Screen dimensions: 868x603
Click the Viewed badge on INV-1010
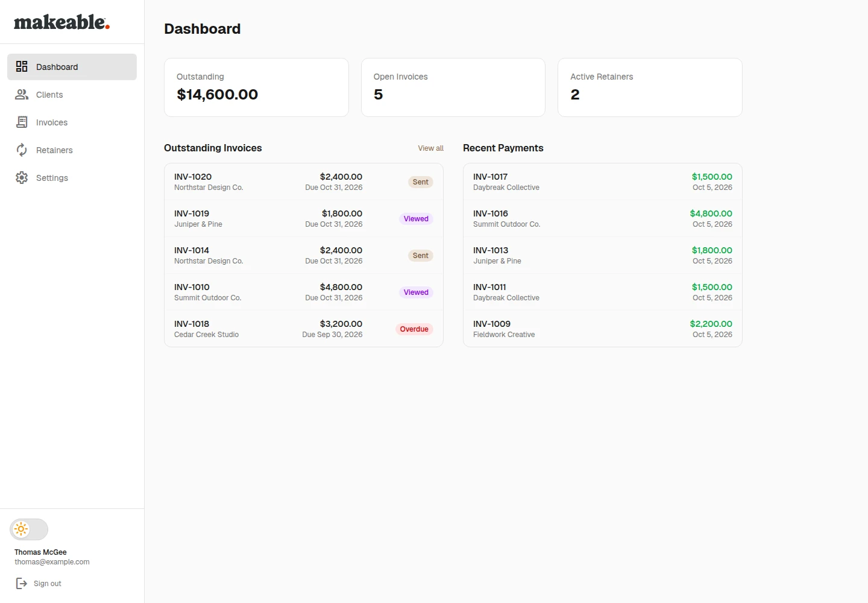tap(416, 292)
